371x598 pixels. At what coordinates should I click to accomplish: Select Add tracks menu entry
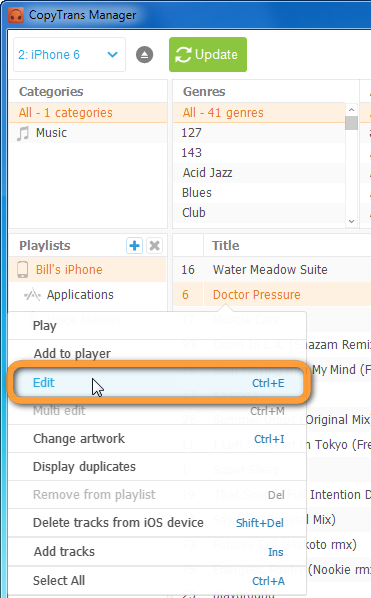[157, 551]
